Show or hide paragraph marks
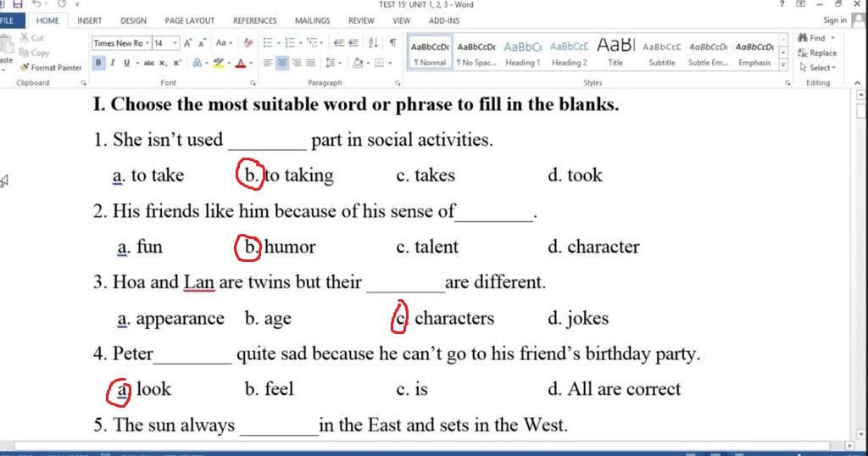This screenshot has height=456, width=868. coord(392,43)
